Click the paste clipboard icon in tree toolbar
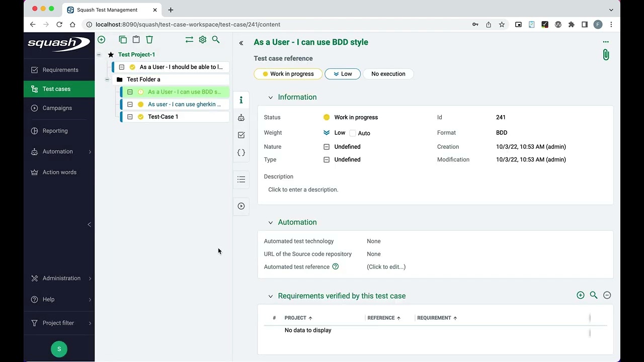 click(136, 40)
